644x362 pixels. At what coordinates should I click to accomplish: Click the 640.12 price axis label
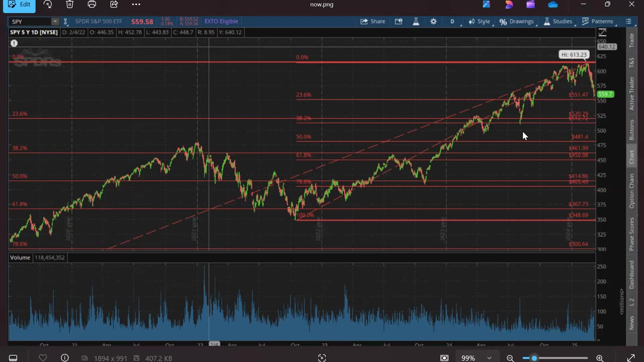607,47
